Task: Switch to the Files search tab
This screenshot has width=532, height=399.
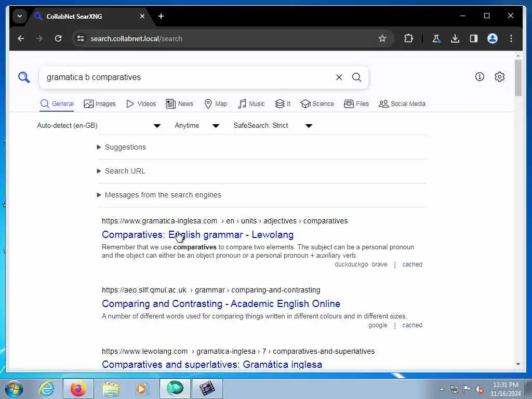Action: (356, 104)
